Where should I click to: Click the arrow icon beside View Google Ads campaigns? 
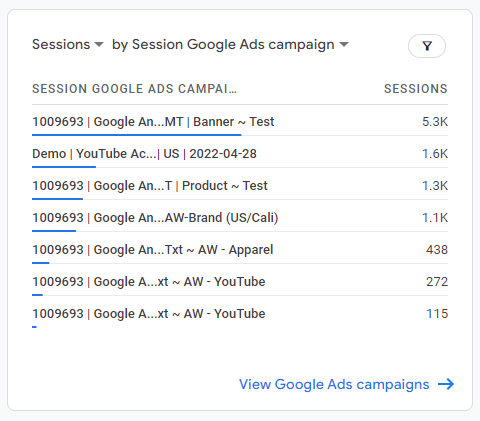pos(446,384)
